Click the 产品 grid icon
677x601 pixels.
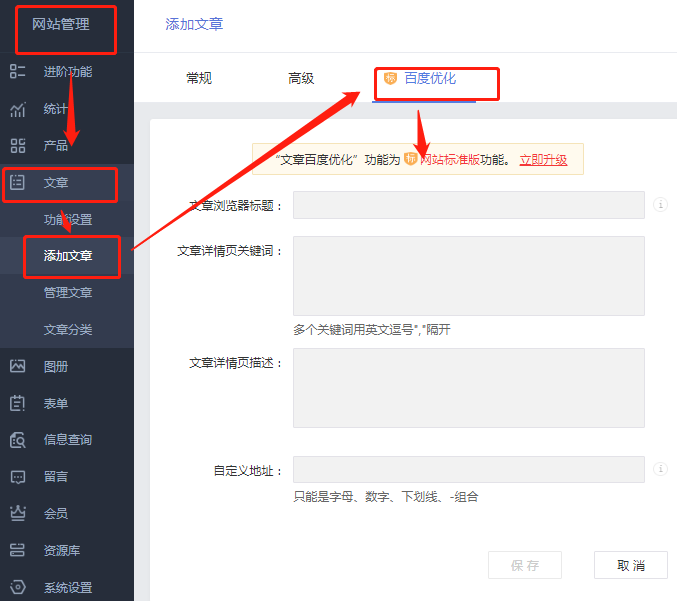click(17, 146)
